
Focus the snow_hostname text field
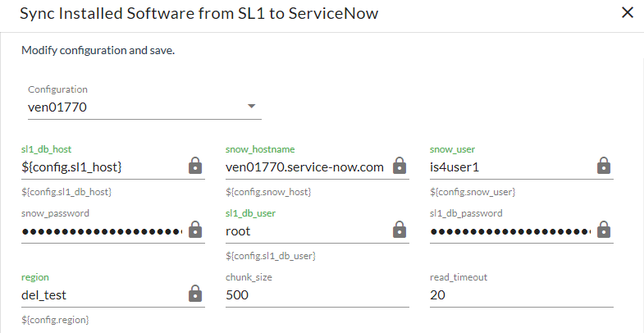(305, 166)
